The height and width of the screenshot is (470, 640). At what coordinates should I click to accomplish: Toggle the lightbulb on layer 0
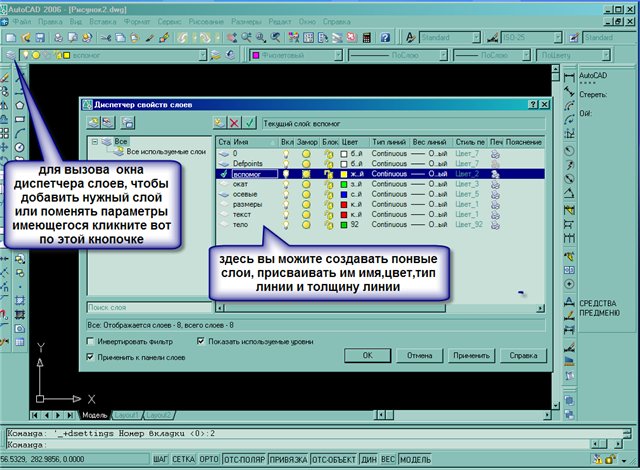click(286, 154)
